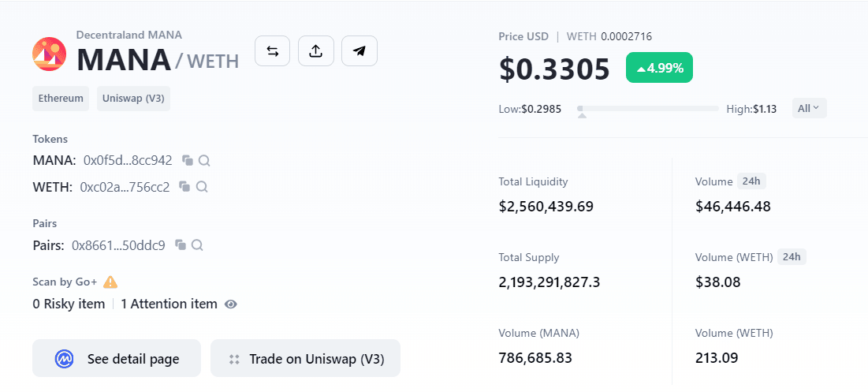Open the All price range dropdown
The height and width of the screenshot is (392, 868).
pyautogui.click(x=810, y=109)
